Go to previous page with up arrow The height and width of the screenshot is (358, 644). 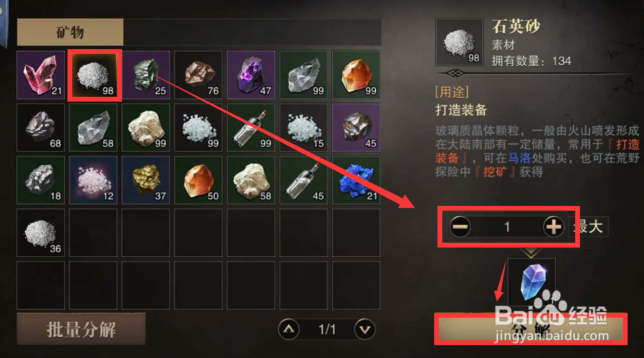click(289, 329)
